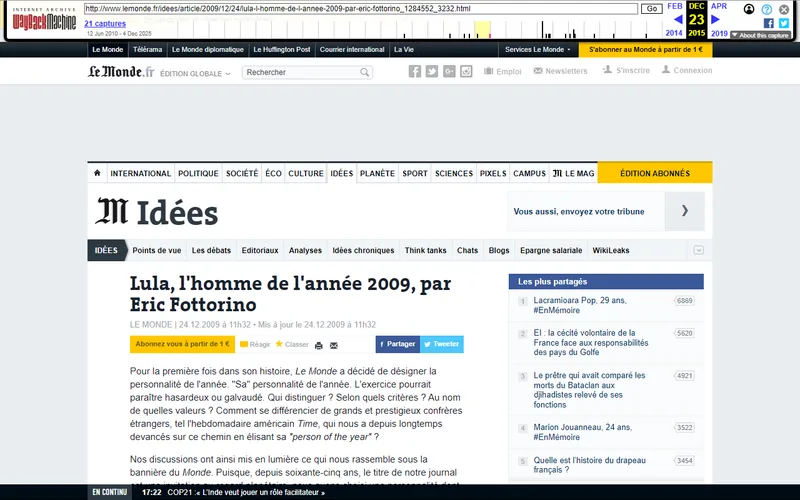Select the Planète nav tab

(x=377, y=173)
